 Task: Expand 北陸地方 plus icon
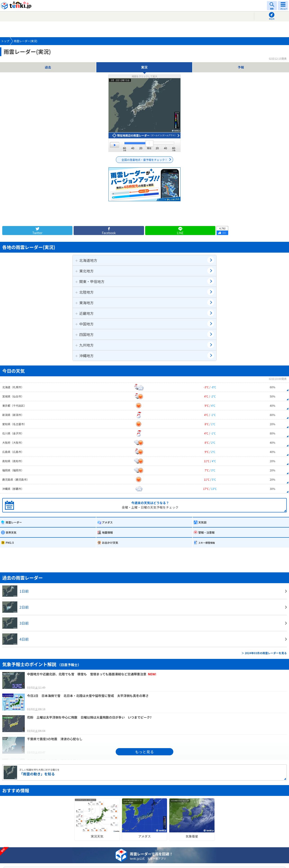(76, 292)
